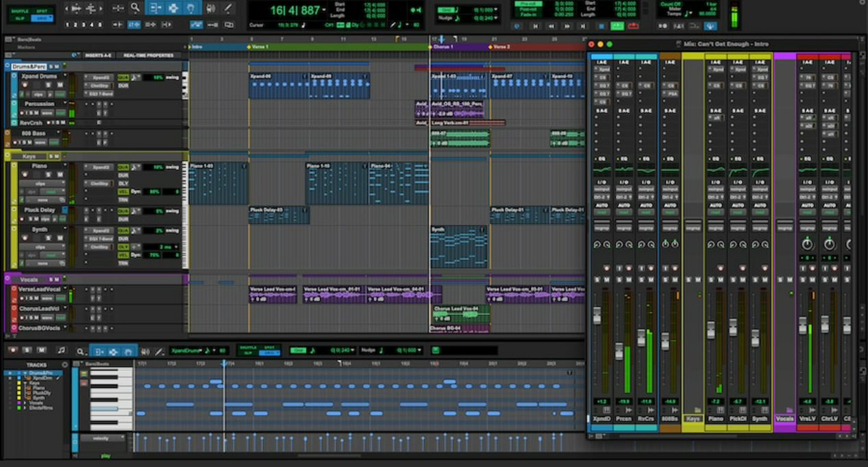Enable Slip edit mode
Screen dimensions: 868x467
click(20, 18)
